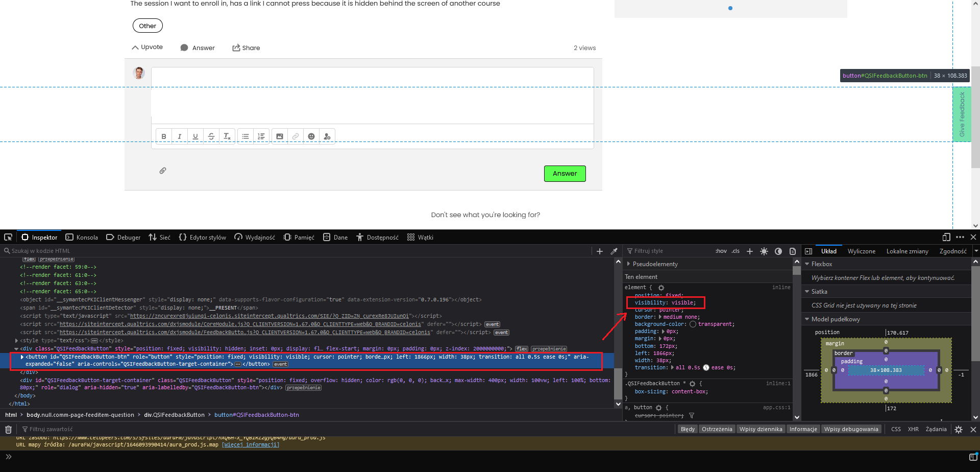Toggle selector highlighter for .QSIFeedbackButton rule

tap(692, 384)
